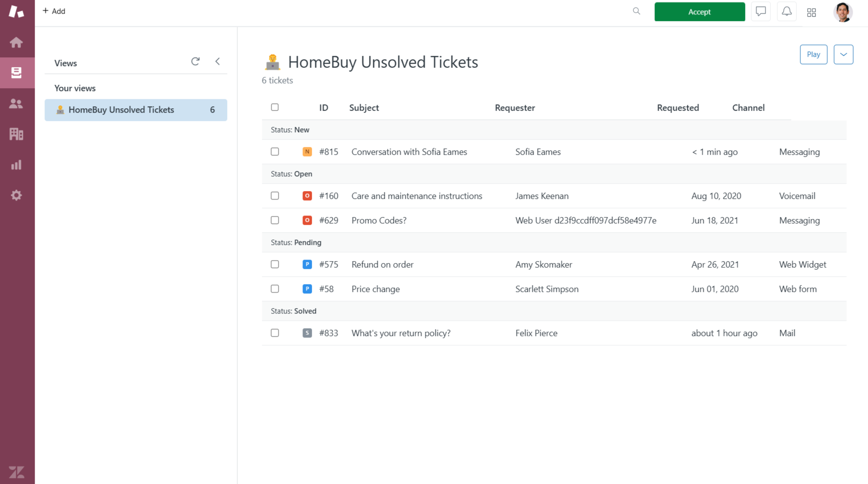The image size is (868, 484).
Task: Click requester Web User d23f9ccdff097dcf58e4977e
Action: pyautogui.click(x=586, y=220)
